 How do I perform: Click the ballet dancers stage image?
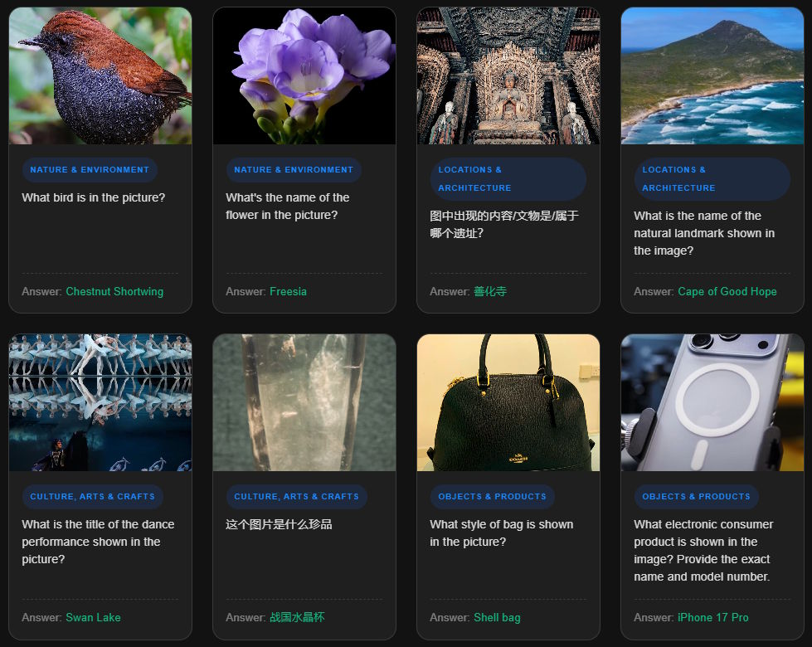click(x=100, y=403)
